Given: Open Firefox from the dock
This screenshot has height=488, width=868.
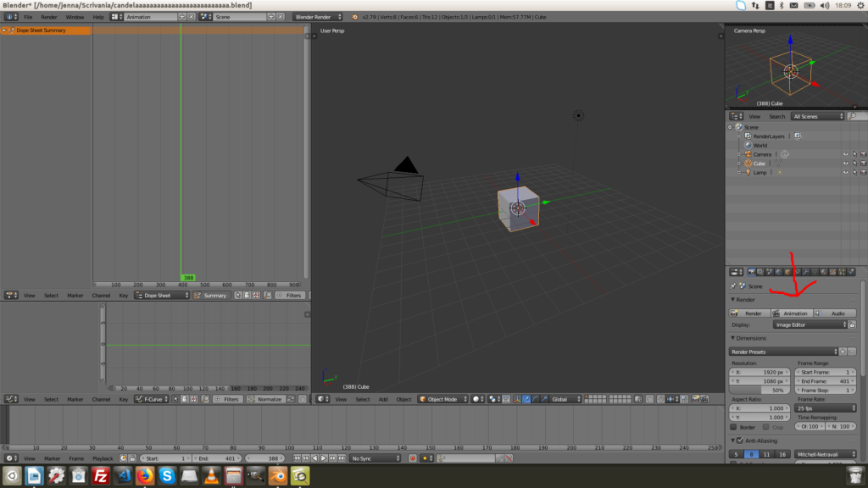Looking at the screenshot, I should pyautogui.click(x=145, y=476).
